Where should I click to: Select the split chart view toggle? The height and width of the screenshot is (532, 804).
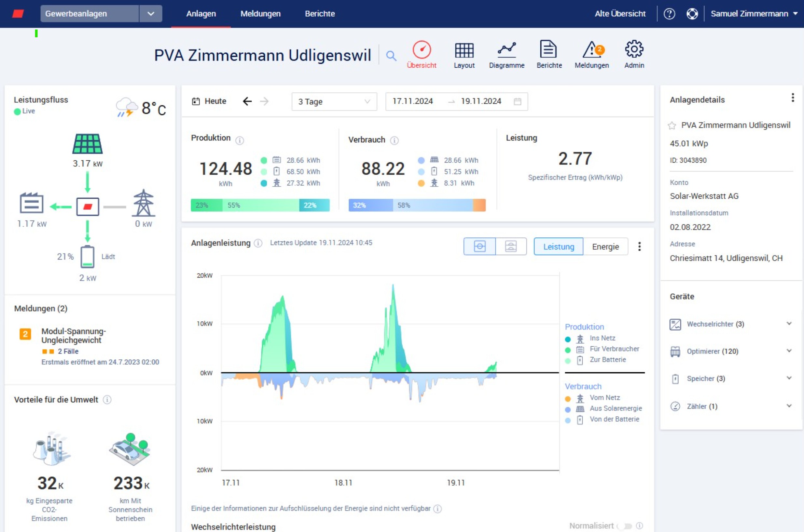(511, 246)
